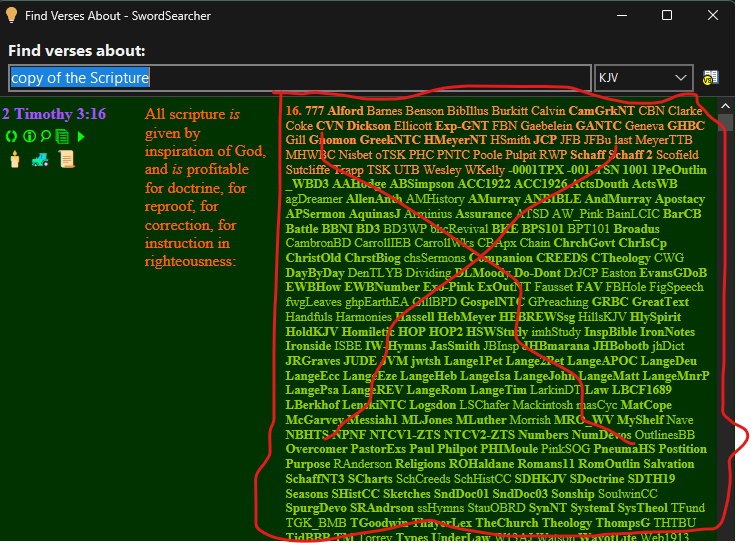Open the agDreamer link
Image resolution: width=751 pixels, height=543 pixels.
(314, 199)
